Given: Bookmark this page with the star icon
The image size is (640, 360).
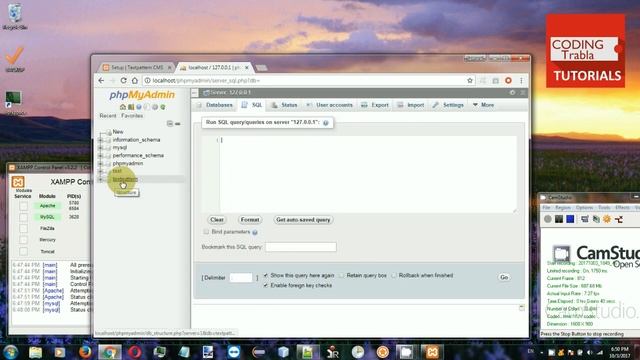Looking at the screenshot, I should point(470,80).
